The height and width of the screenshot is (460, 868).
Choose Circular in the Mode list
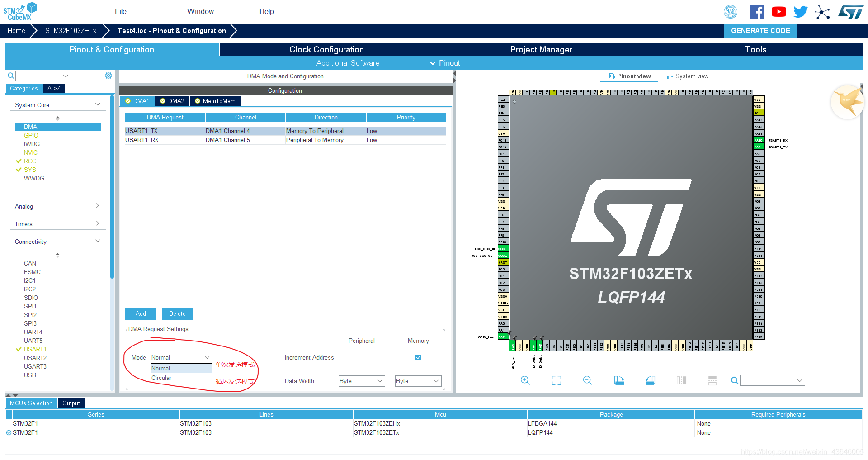[181, 378]
